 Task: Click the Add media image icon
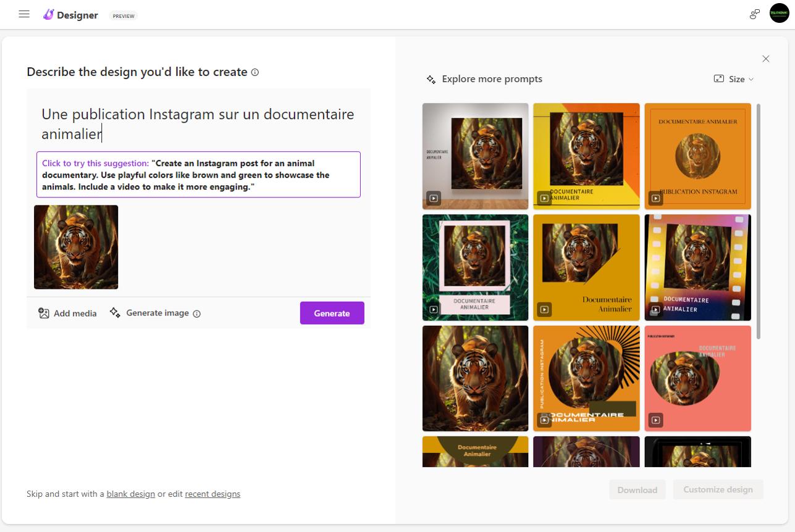tap(43, 313)
